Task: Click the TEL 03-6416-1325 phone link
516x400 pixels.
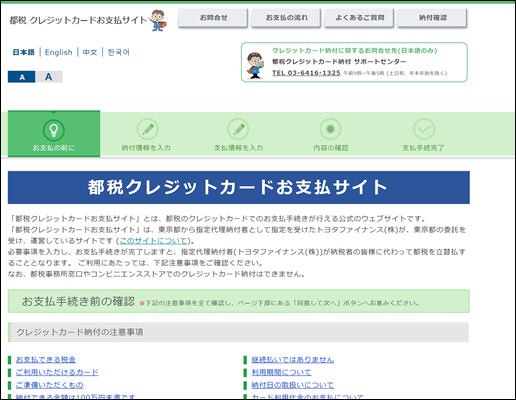Action: [306, 73]
